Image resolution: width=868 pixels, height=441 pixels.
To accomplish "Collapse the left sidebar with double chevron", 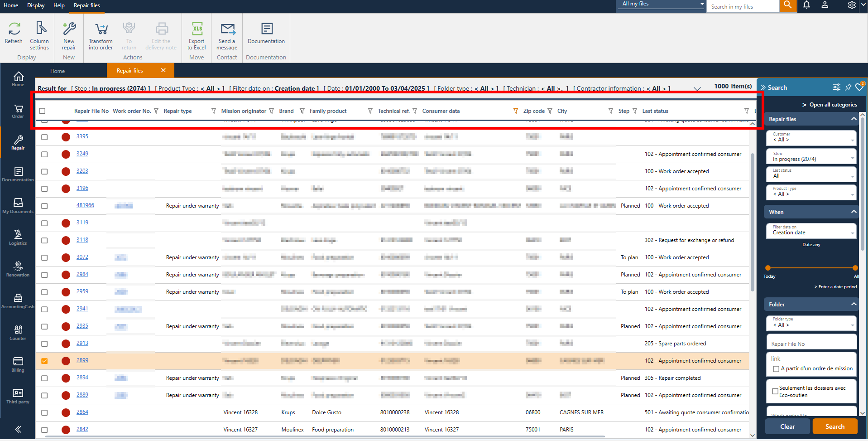I will pos(18,429).
